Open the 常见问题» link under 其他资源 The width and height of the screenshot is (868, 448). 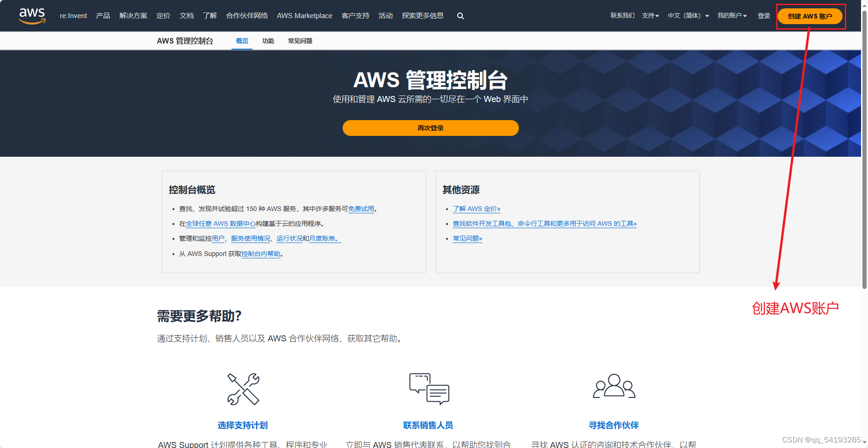coord(467,238)
